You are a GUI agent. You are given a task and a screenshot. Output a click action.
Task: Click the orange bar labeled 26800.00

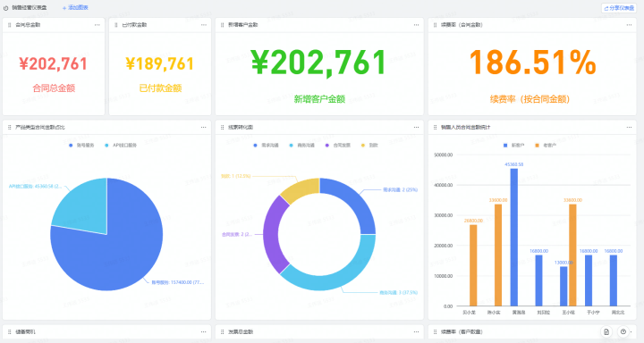[473, 265]
